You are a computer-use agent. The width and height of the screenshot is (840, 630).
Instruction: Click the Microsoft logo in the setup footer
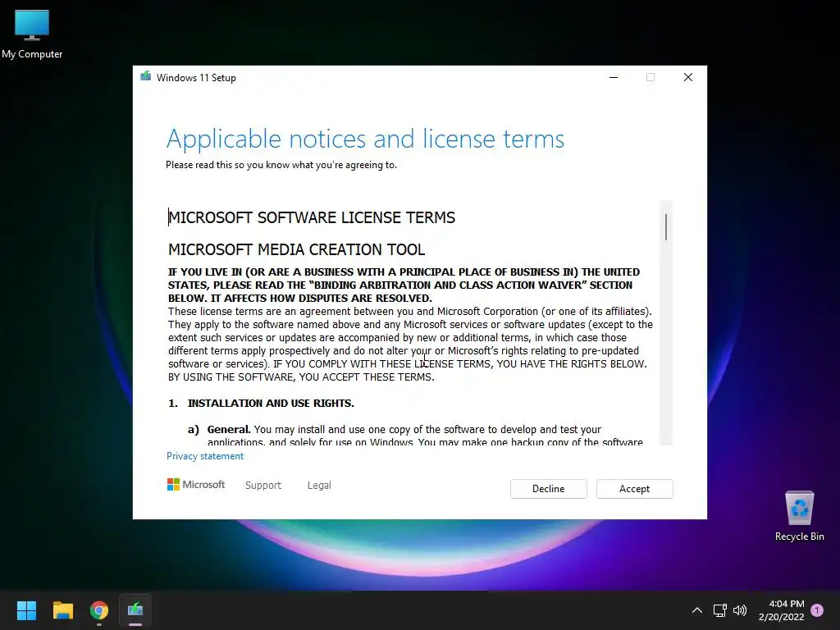coord(196,484)
